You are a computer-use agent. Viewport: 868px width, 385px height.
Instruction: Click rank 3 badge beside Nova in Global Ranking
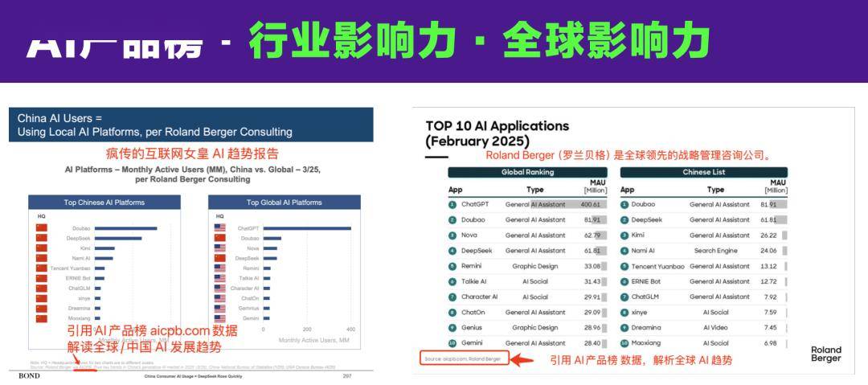coord(452,236)
